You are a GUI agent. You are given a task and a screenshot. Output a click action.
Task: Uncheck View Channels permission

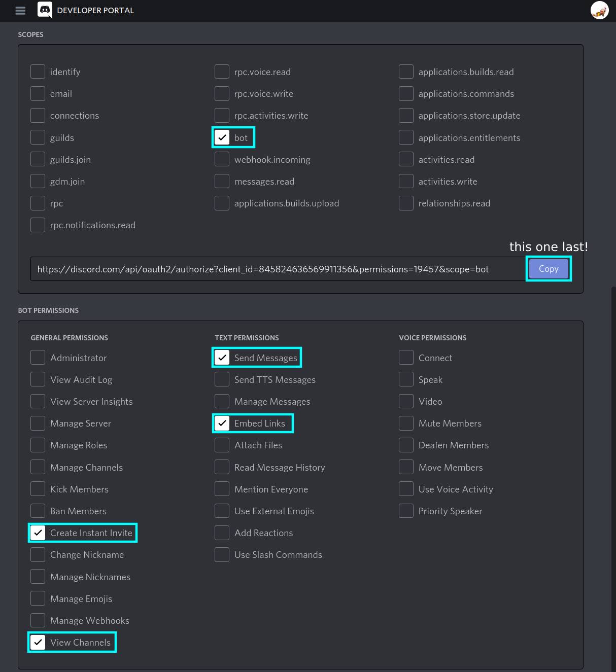coord(38,642)
